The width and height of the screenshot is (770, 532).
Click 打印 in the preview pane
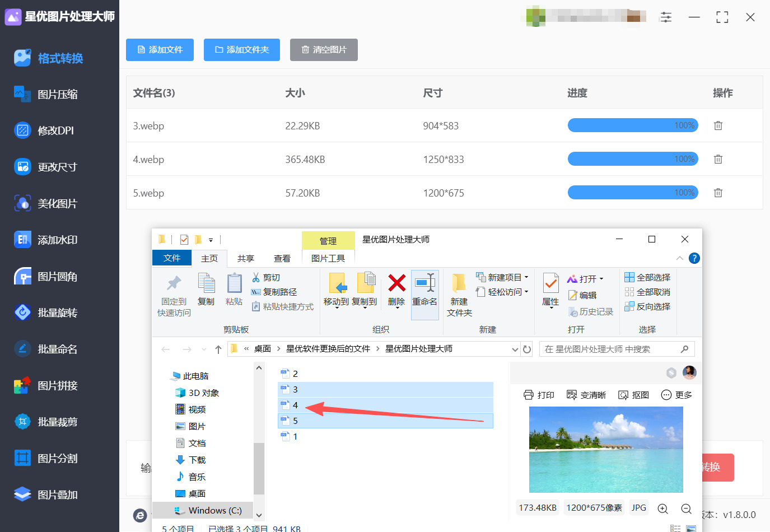(539, 395)
